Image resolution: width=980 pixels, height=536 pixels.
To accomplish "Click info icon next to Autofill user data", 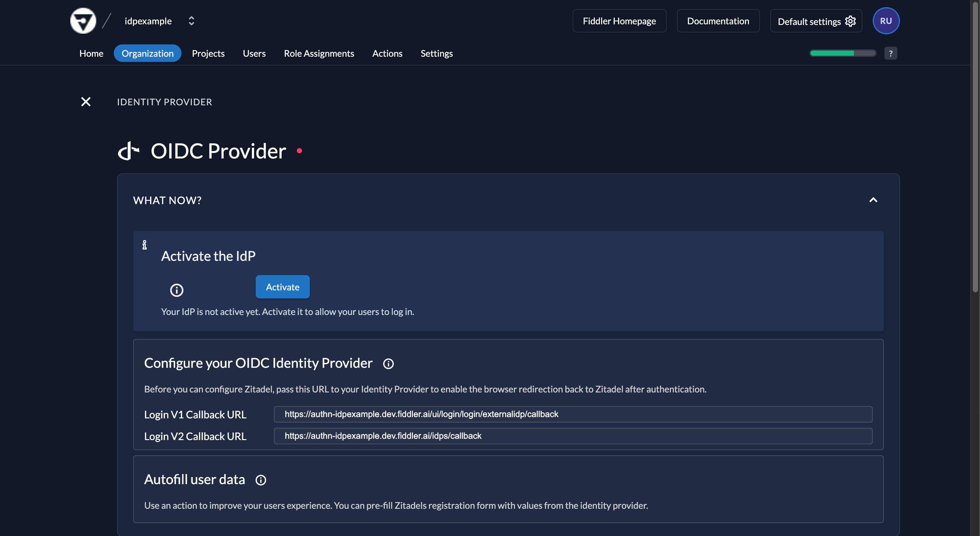I will coord(261,480).
